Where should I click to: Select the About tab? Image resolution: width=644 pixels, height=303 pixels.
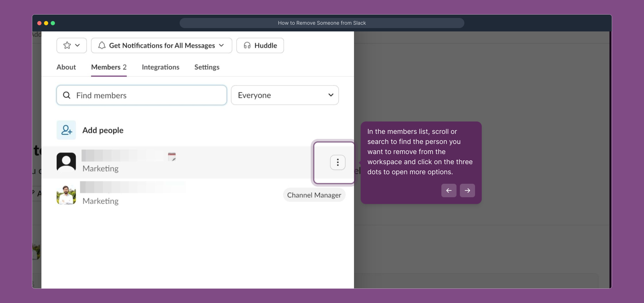pos(66,67)
